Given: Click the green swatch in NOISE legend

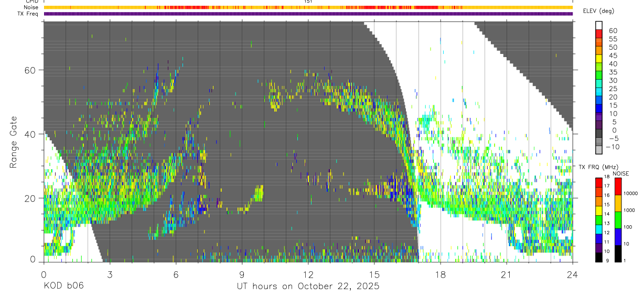Looking at the screenshot, I should [x=618, y=220].
